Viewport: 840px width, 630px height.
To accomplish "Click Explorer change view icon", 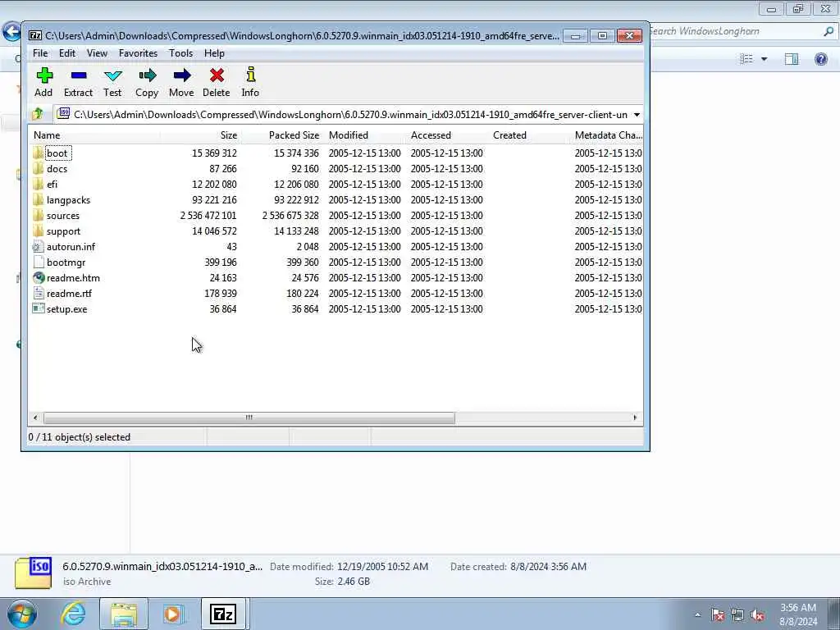I will (x=746, y=59).
